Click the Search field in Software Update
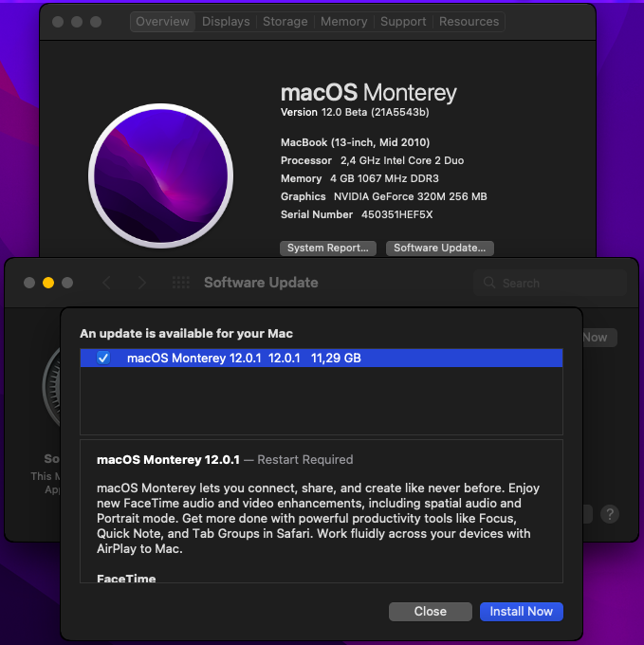 [550, 283]
